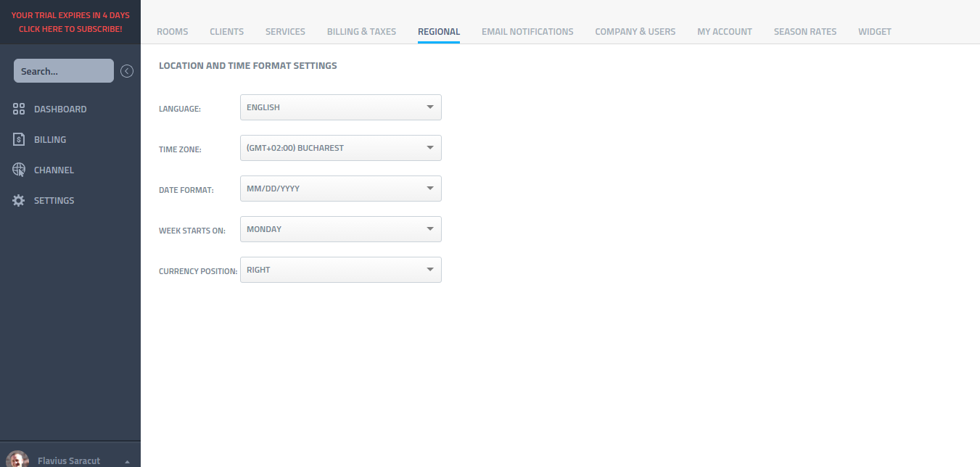Image resolution: width=980 pixels, height=467 pixels.
Task: Switch to the Widget tab
Action: pos(875,32)
